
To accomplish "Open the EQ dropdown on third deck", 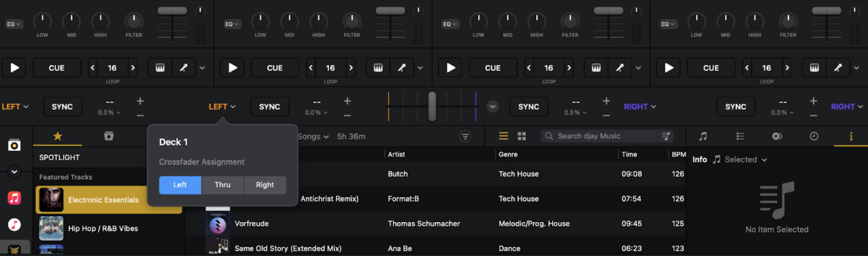I will (450, 24).
